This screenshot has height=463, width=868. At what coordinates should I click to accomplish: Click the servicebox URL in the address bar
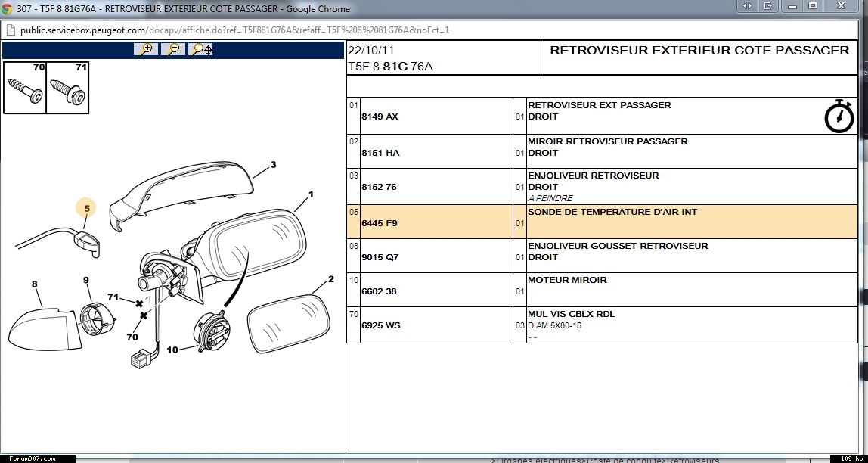click(x=234, y=30)
